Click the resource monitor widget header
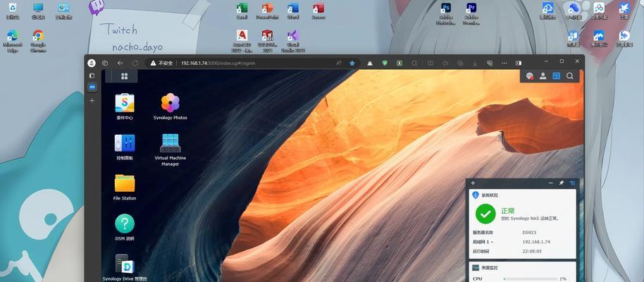The width and height of the screenshot is (644, 282). [523, 267]
